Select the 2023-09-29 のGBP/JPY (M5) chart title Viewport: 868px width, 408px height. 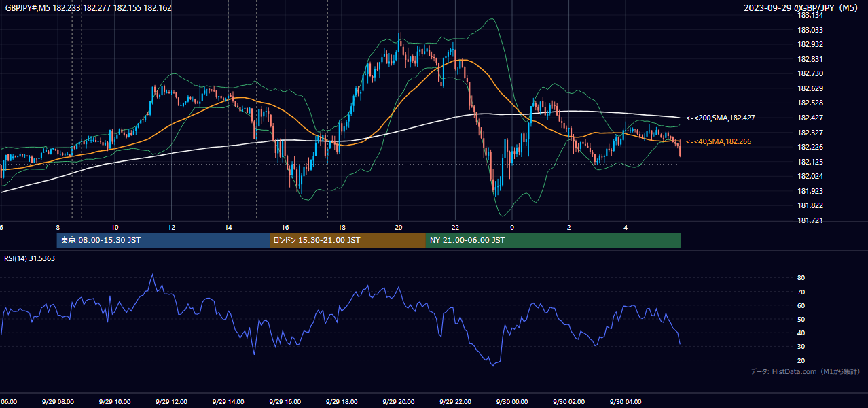point(802,8)
